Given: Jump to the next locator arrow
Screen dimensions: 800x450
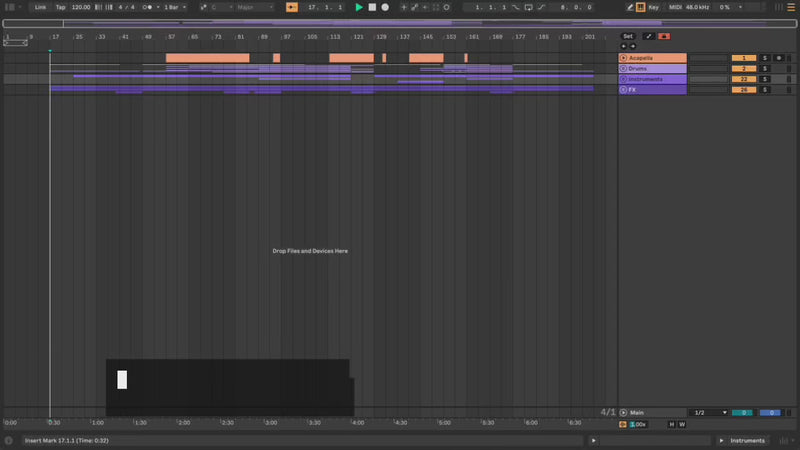Looking at the screenshot, I should click(631, 46).
